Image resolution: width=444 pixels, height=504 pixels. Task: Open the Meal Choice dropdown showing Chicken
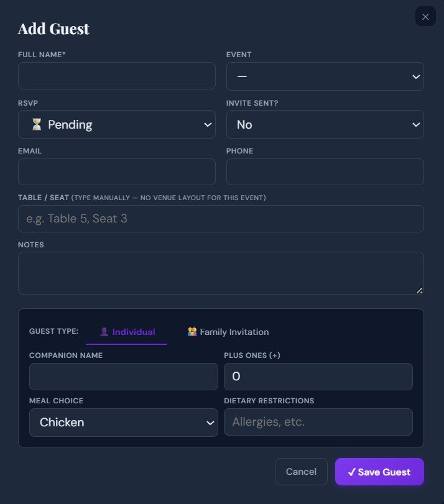[123, 422]
